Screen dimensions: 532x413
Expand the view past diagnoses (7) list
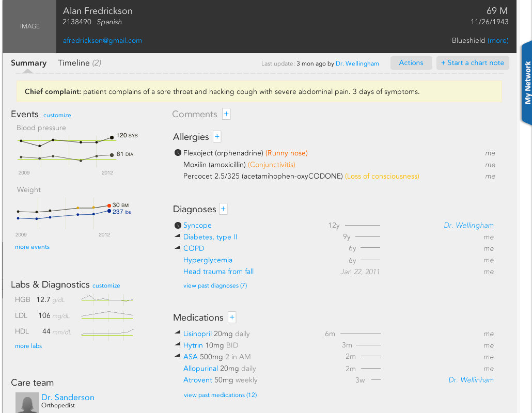(x=215, y=285)
